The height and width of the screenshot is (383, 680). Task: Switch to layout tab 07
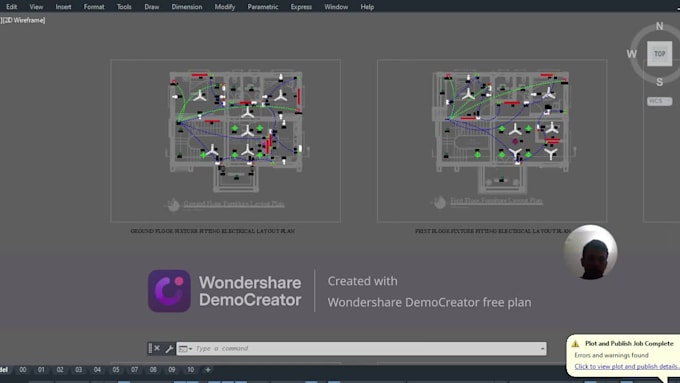tap(134, 370)
